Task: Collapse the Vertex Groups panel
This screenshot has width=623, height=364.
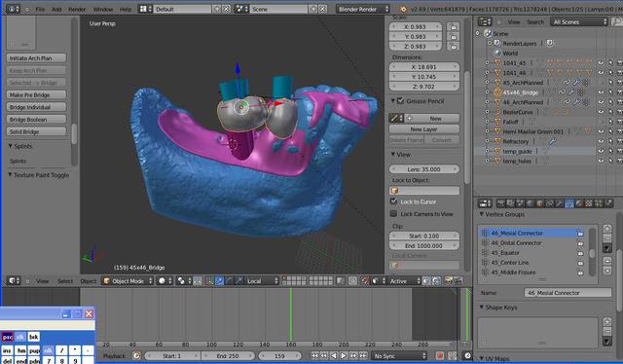Action: pos(482,214)
